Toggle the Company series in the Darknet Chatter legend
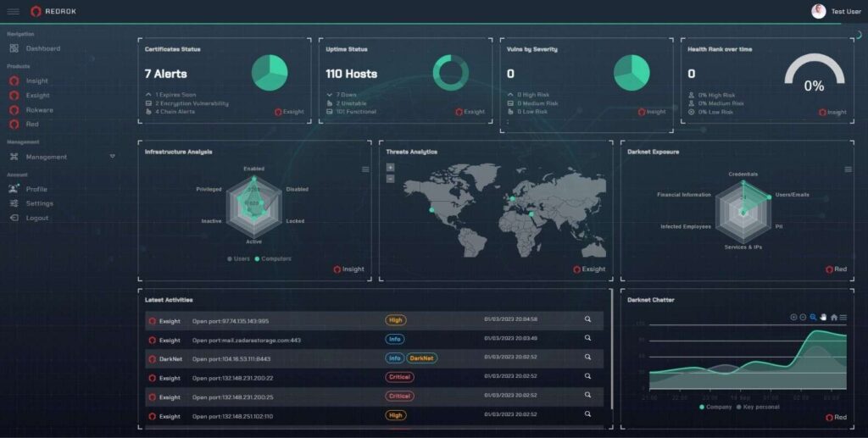The image size is (868, 438). [x=715, y=407]
